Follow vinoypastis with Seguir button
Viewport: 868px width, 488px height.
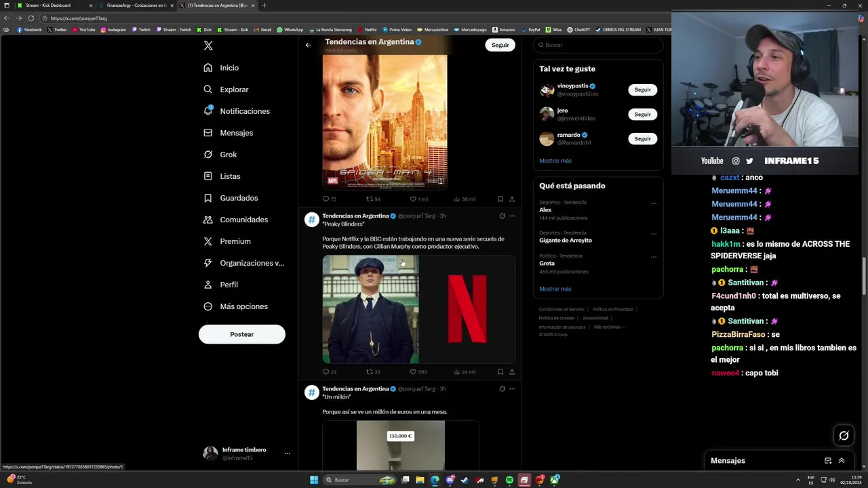(x=643, y=89)
